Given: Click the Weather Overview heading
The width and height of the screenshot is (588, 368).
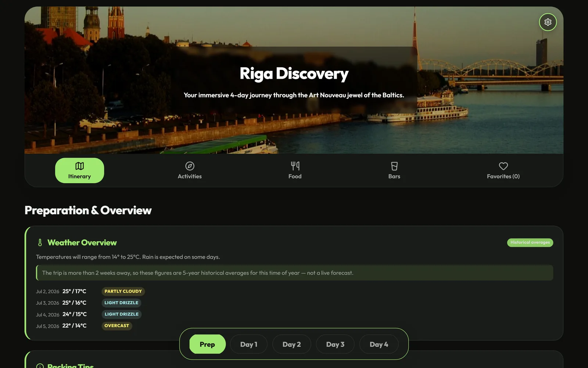Looking at the screenshot, I should (x=82, y=243).
